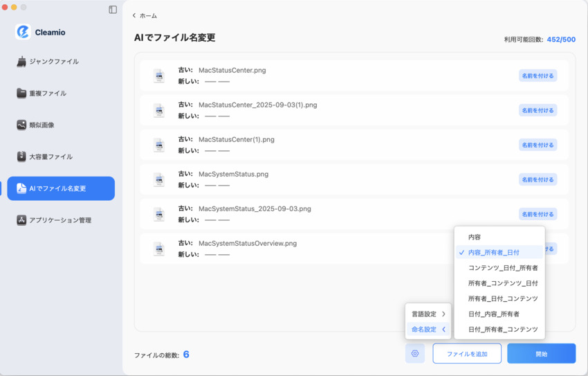Select the checked 内容_所有者_日付 option
588x376 pixels.
click(x=499, y=252)
